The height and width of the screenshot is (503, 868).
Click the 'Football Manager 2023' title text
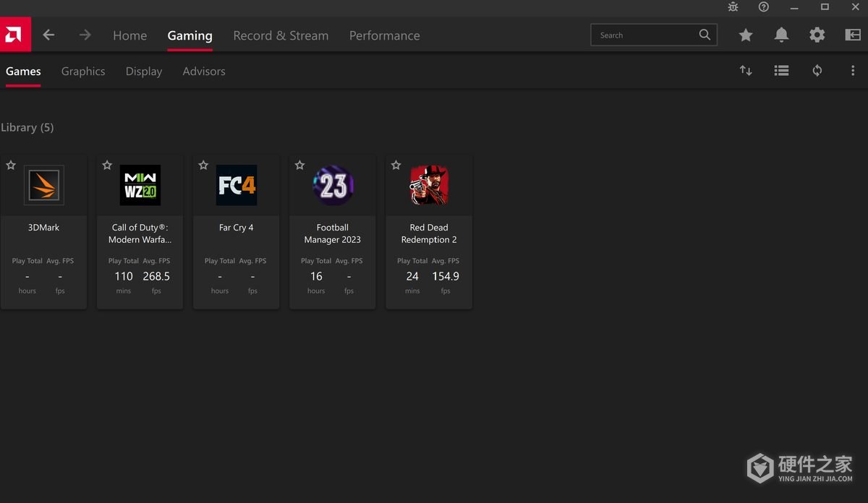(333, 233)
